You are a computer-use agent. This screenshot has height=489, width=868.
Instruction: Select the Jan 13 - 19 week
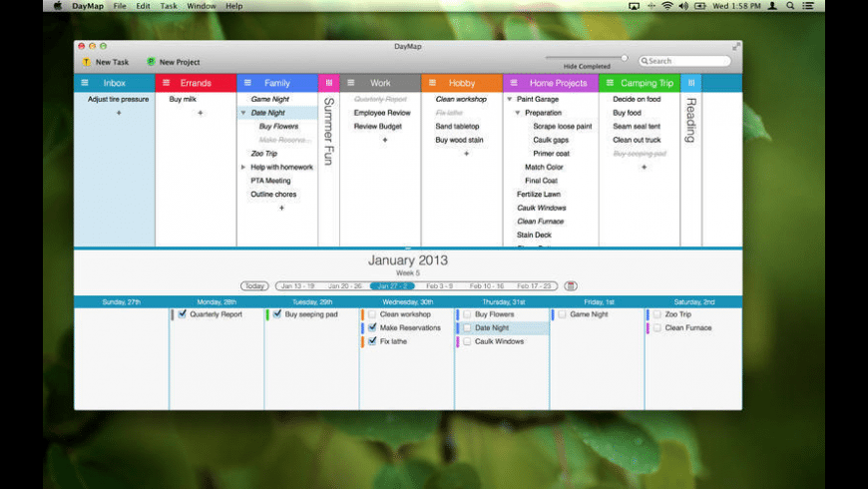[298, 285]
